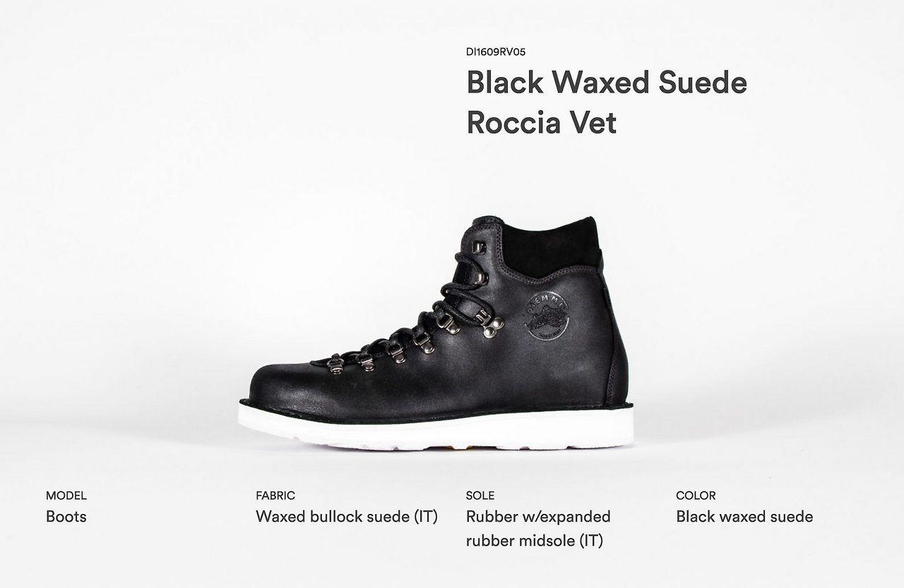Viewport: 904px width, 588px height.
Task: Click the yellow Vibram mark under sole
Action: click(463, 447)
